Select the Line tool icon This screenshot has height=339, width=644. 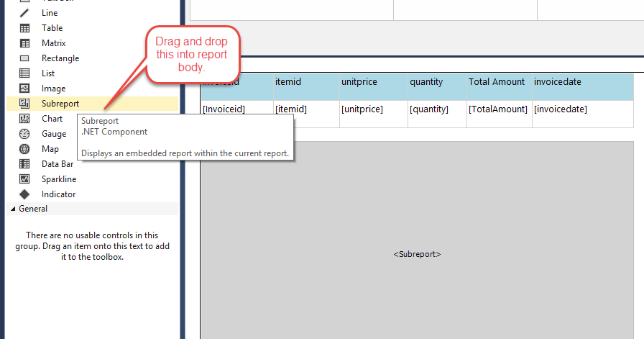pos(24,13)
